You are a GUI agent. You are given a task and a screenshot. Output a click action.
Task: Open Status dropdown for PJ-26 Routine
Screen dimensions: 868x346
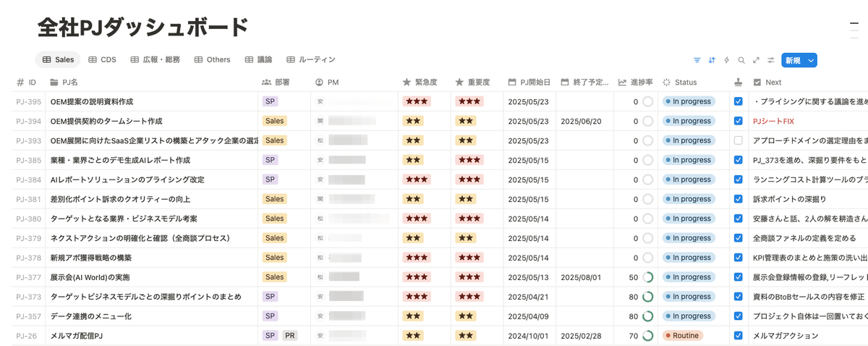pos(683,336)
